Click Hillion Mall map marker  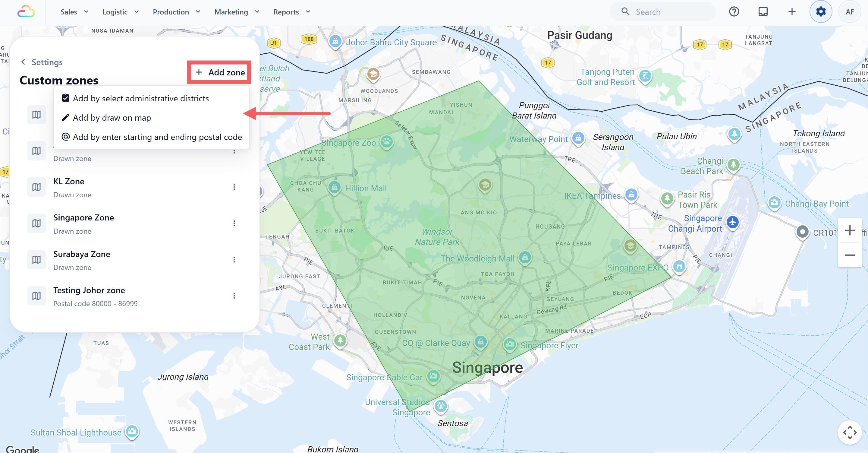(x=334, y=187)
